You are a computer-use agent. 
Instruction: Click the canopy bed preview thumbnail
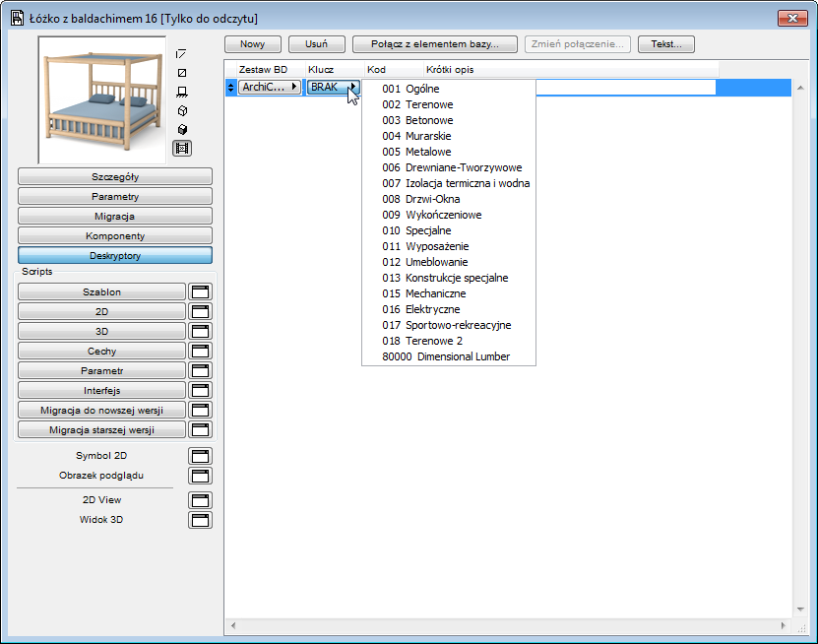pos(102,99)
